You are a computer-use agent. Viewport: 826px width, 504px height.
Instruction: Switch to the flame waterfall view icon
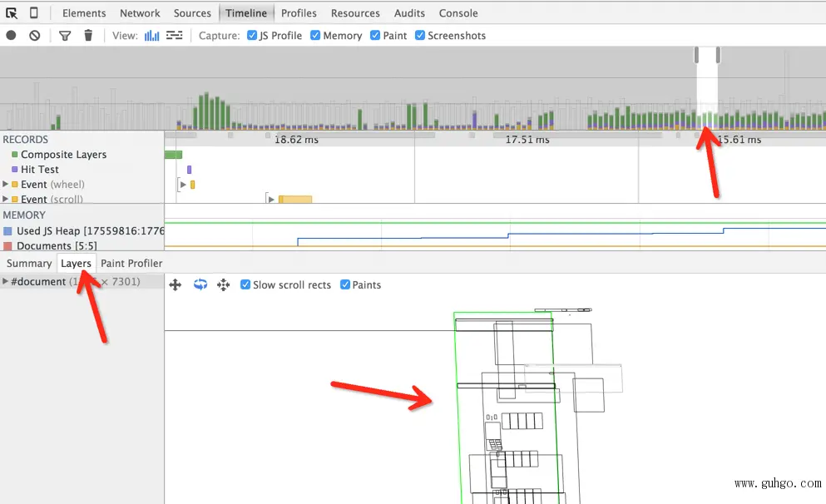(x=175, y=35)
